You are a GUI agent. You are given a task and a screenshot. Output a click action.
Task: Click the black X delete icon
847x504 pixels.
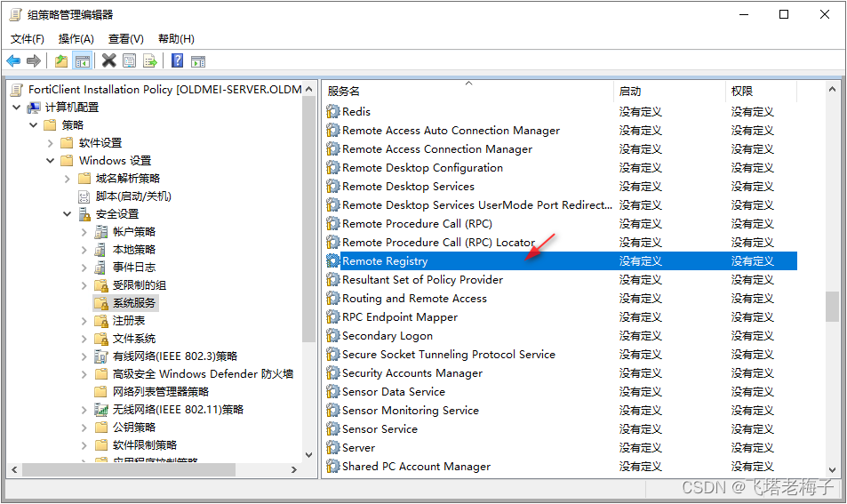[x=108, y=60]
